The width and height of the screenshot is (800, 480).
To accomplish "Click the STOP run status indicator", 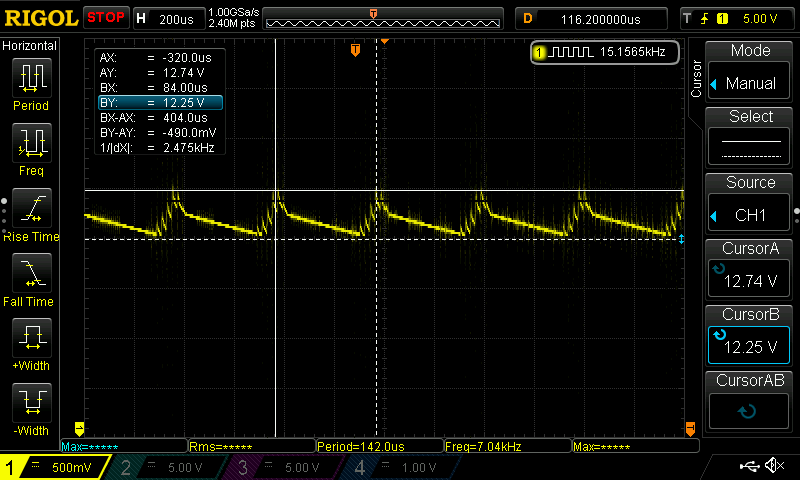I will (x=106, y=18).
